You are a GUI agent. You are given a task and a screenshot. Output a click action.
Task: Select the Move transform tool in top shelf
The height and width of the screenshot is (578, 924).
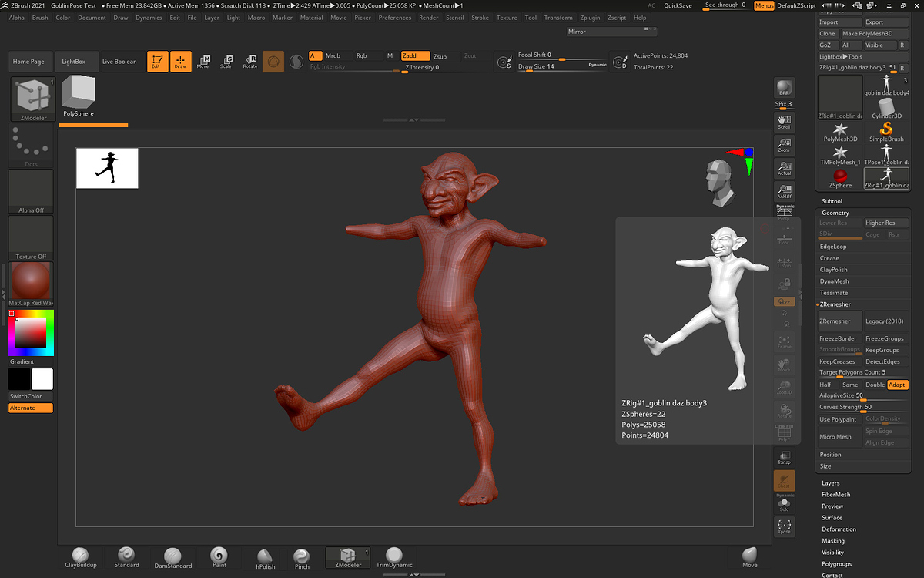pyautogui.click(x=203, y=62)
